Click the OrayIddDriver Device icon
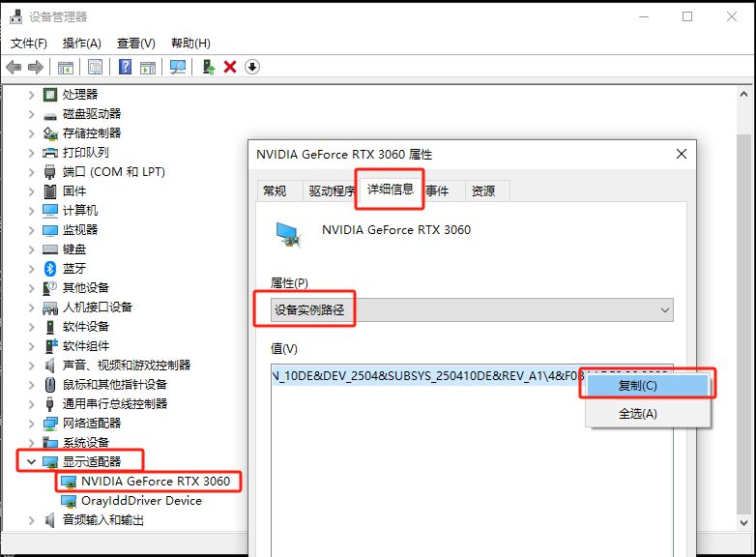The width and height of the screenshot is (756, 557). tap(69, 501)
